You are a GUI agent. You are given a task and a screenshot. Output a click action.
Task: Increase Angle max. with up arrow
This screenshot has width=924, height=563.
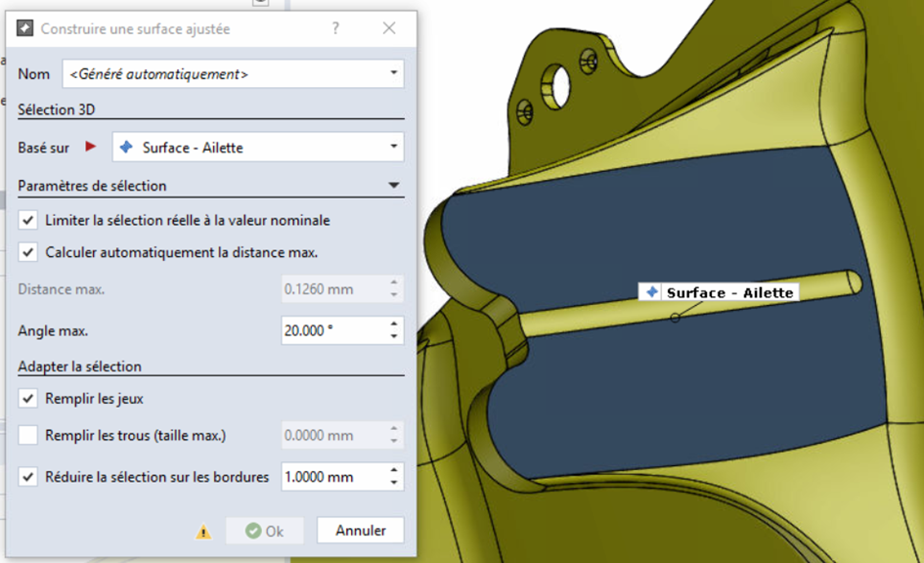tap(394, 324)
